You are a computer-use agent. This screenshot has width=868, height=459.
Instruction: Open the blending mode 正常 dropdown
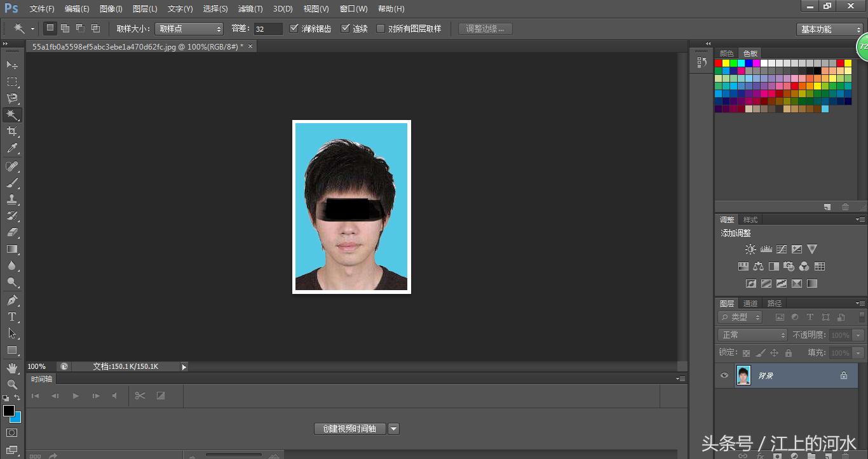click(752, 335)
